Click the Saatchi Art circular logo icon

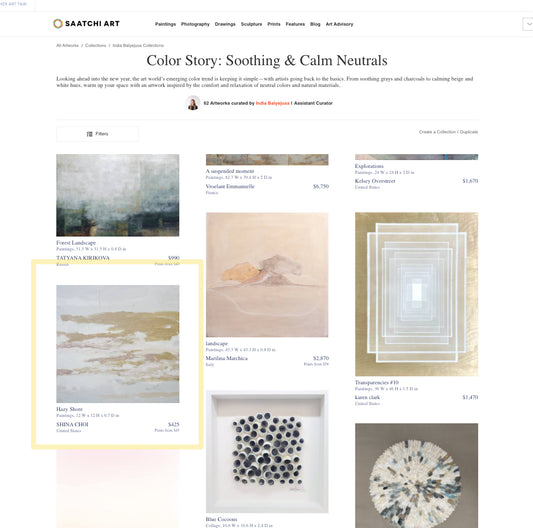coord(58,23)
